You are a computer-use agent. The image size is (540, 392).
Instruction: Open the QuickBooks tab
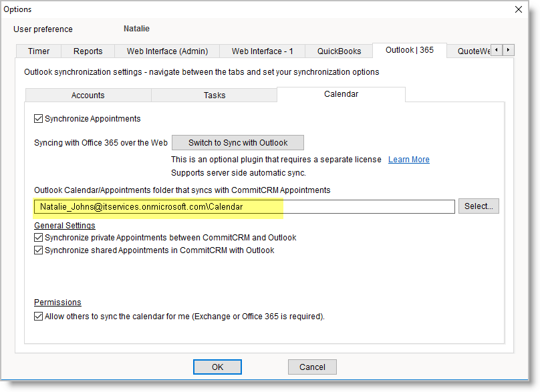coord(339,51)
